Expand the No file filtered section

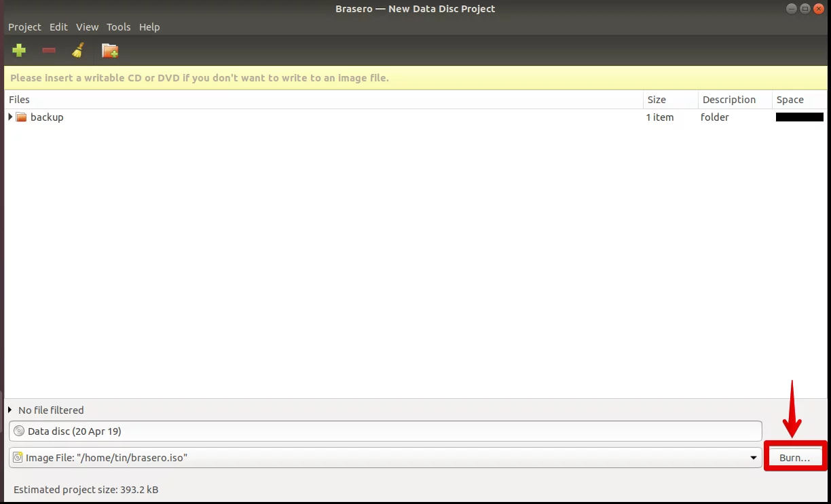tap(10, 410)
